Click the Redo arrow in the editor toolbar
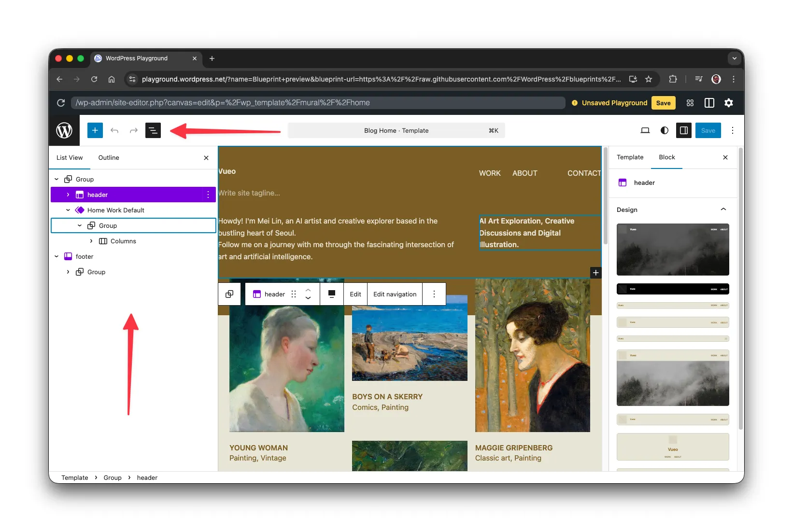This screenshot has width=793, height=532. (x=133, y=130)
